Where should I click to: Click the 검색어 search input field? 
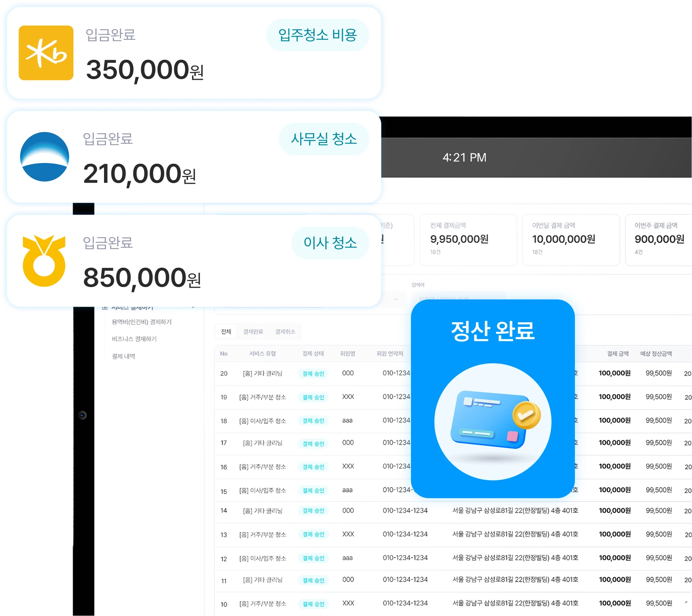(x=458, y=299)
